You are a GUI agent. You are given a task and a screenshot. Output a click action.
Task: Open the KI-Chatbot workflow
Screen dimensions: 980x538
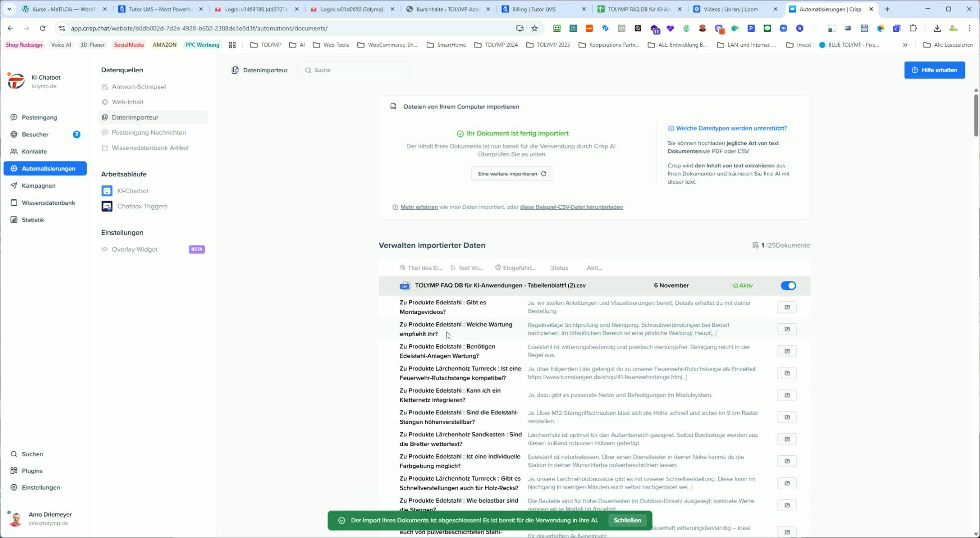coord(132,191)
